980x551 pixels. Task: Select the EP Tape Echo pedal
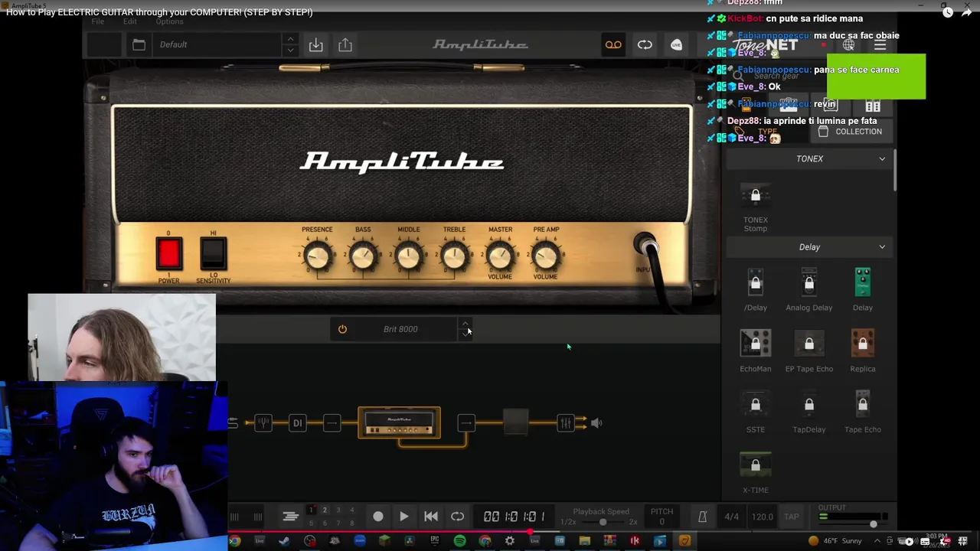coord(808,350)
